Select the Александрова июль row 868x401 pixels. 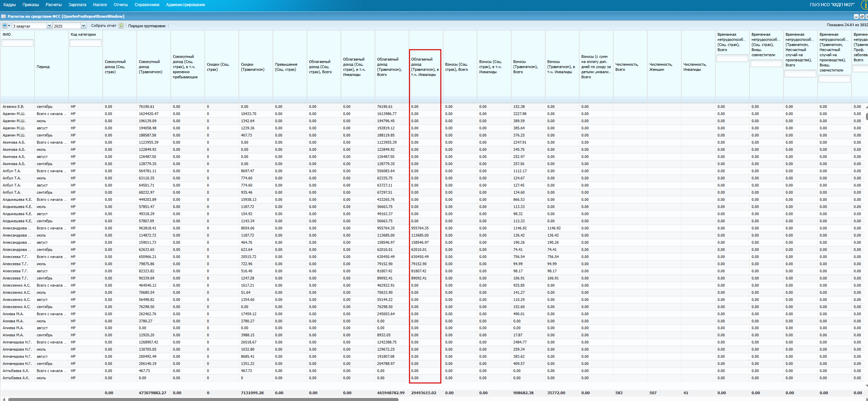coord(41,235)
